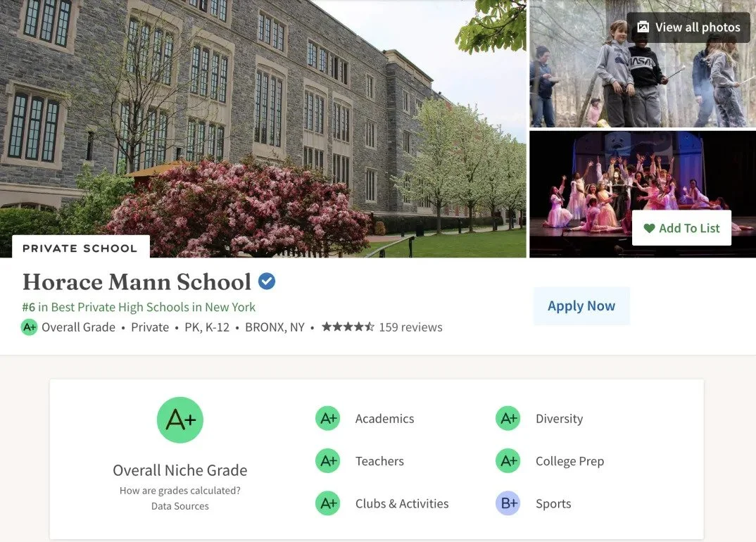Click the Diversity grade label
756x542 pixels.
[560, 419]
